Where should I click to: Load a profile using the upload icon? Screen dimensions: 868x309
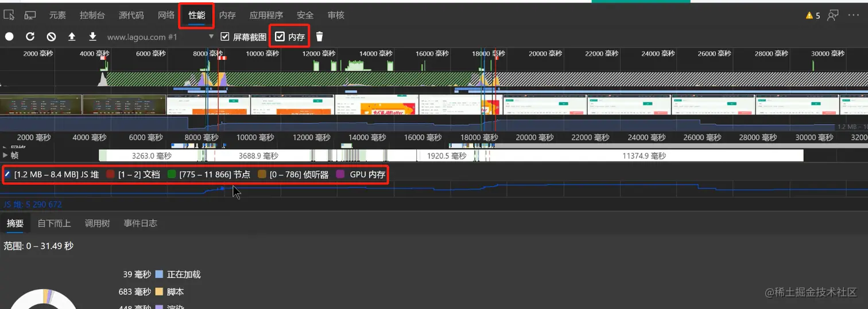point(72,37)
